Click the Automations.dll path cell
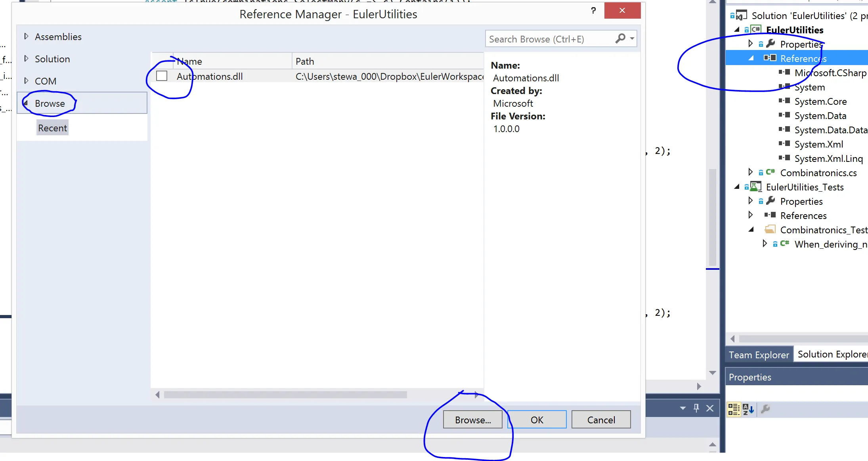This screenshot has width=868, height=461. tap(389, 76)
